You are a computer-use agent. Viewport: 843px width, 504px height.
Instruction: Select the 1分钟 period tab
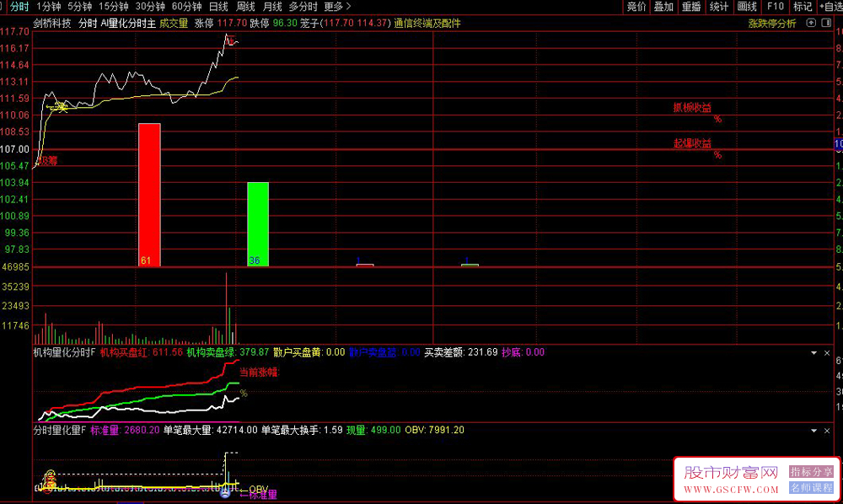(48, 7)
